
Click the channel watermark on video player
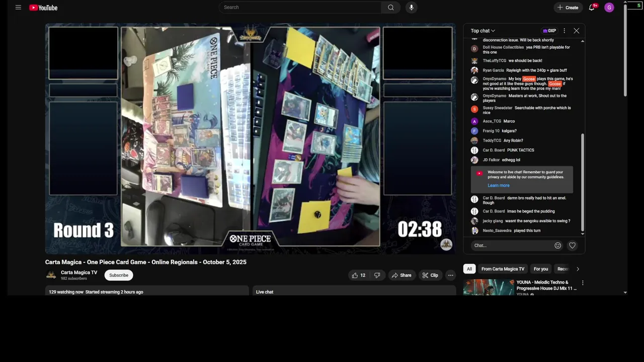[446, 244]
